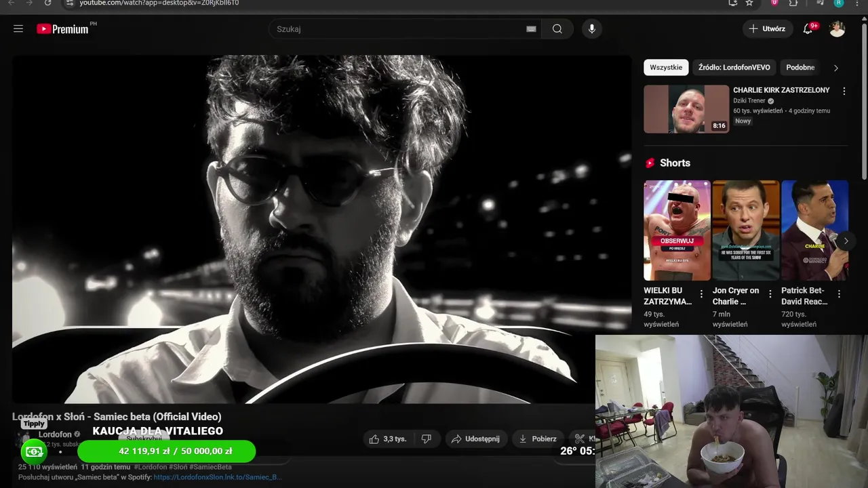Bookmark page with star icon
Screen dimensions: 868x488
749,3
